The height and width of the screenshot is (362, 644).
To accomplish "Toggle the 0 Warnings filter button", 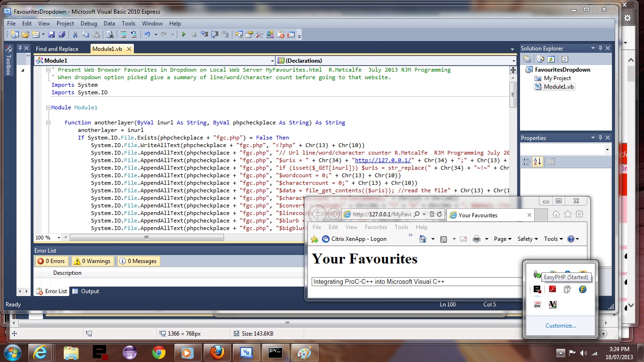I will click(x=92, y=261).
